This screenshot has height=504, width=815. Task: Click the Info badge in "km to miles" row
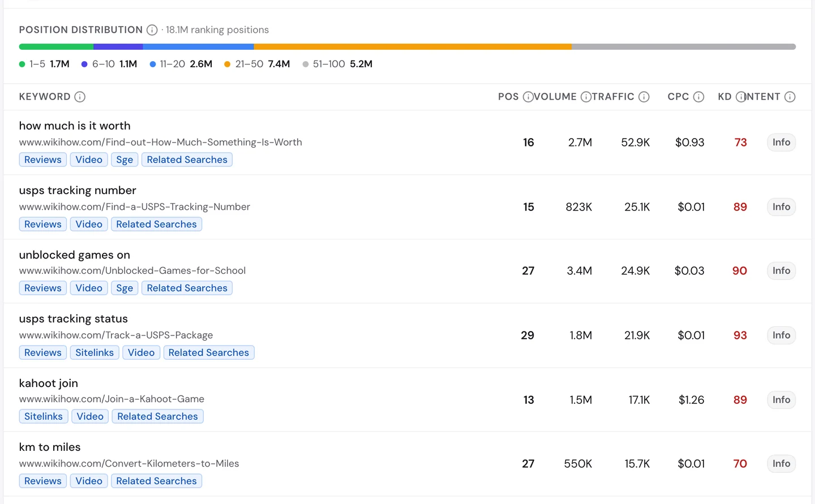(x=782, y=464)
